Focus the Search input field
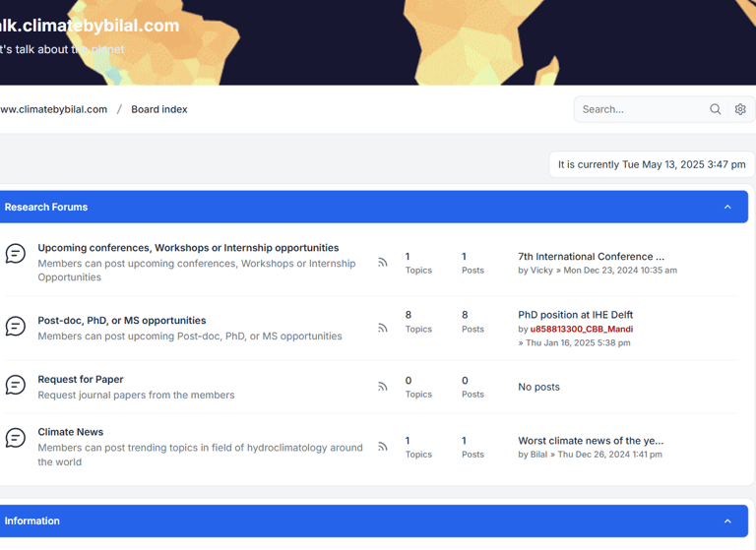Viewport: 756px width, 550px height. pos(641,109)
